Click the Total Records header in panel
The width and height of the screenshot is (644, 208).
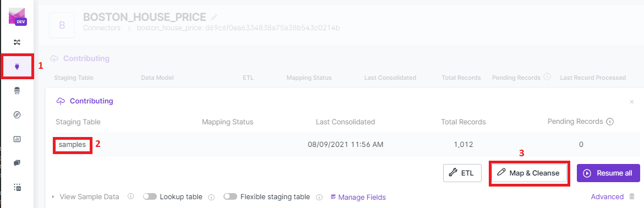click(x=463, y=122)
